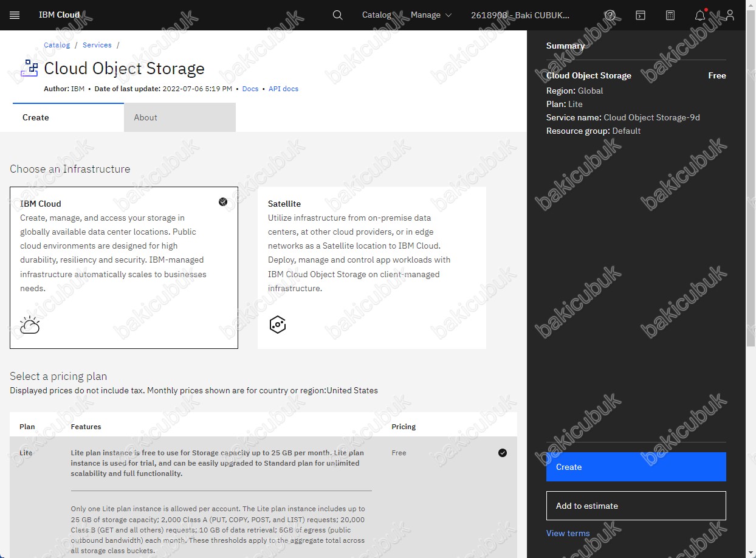Image resolution: width=756 pixels, height=558 pixels.
Task: Click the Cloud Object Storage page title
Action: pyautogui.click(x=124, y=68)
